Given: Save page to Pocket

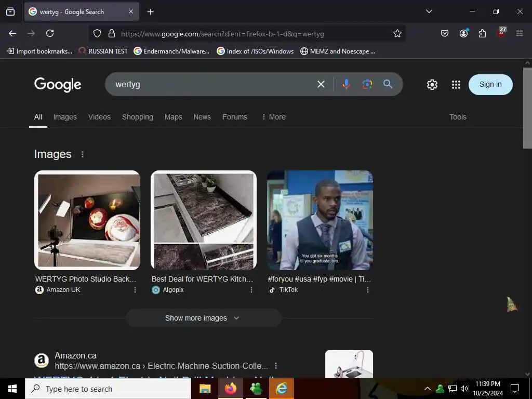Looking at the screenshot, I should (445, 33).
